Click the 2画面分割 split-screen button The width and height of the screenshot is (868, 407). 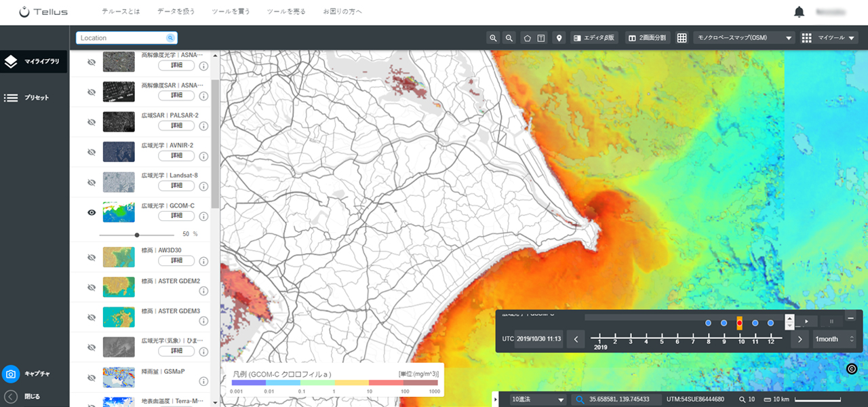coord(647,38)
